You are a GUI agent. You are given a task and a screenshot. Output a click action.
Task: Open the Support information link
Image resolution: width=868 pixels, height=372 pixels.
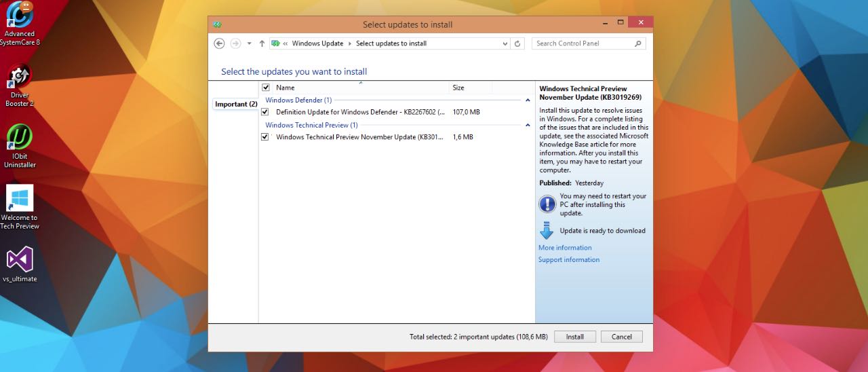coord(569,260)
